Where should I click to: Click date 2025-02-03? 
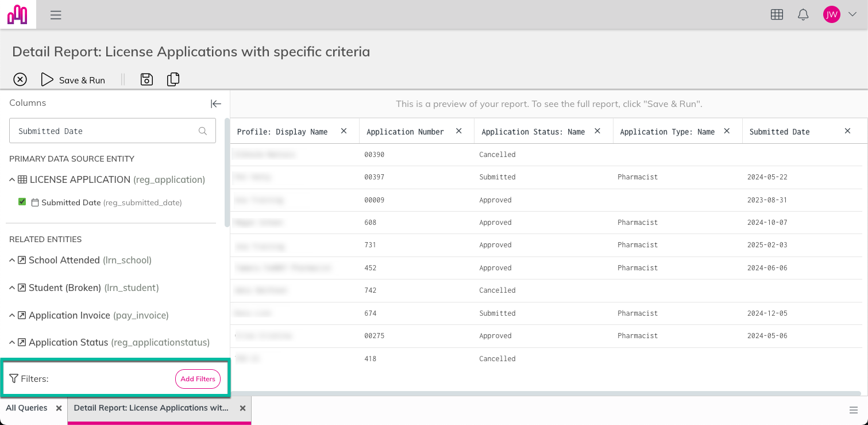coord(767,245)
